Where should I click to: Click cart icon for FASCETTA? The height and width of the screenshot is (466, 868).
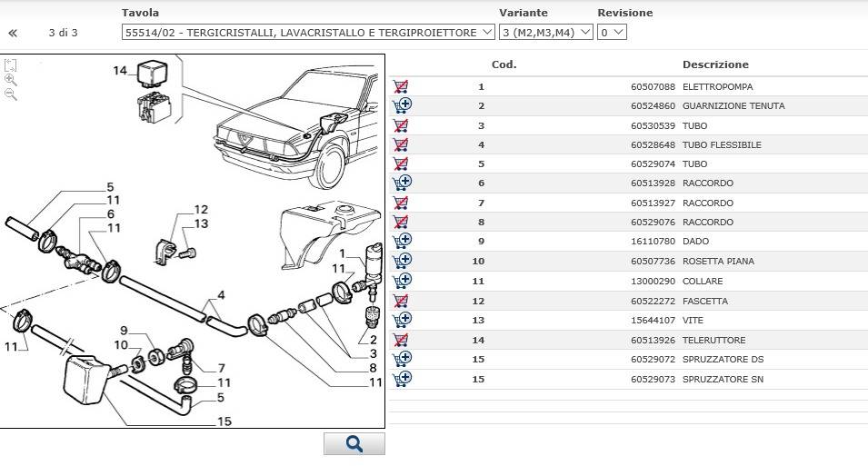pyautogui.click(x=401, y=301)
